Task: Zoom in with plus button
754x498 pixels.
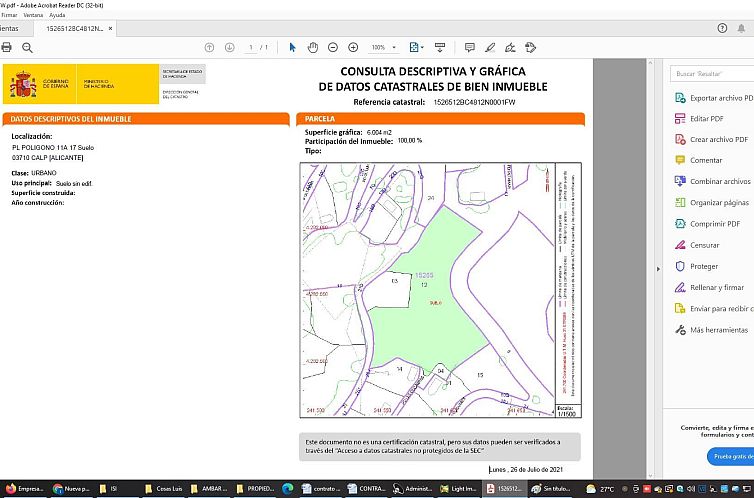Action: tap(353, 47)
